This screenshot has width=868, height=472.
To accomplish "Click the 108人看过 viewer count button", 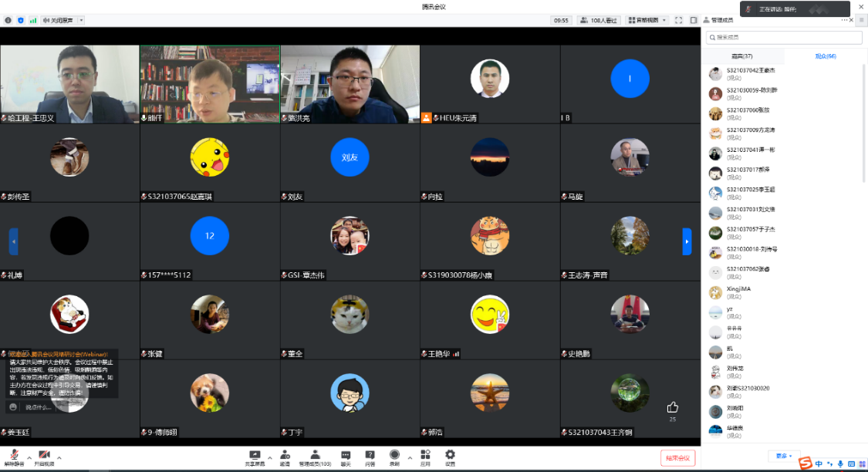I will [599, 20].
